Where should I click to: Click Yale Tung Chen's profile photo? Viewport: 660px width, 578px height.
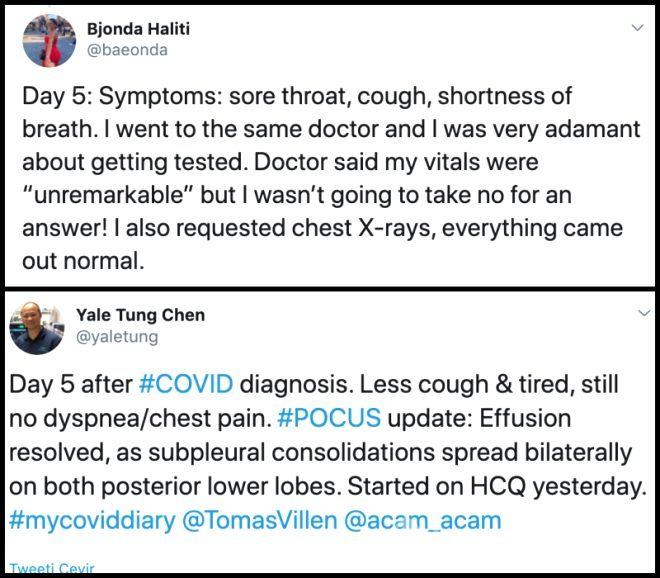click(36, 328)
